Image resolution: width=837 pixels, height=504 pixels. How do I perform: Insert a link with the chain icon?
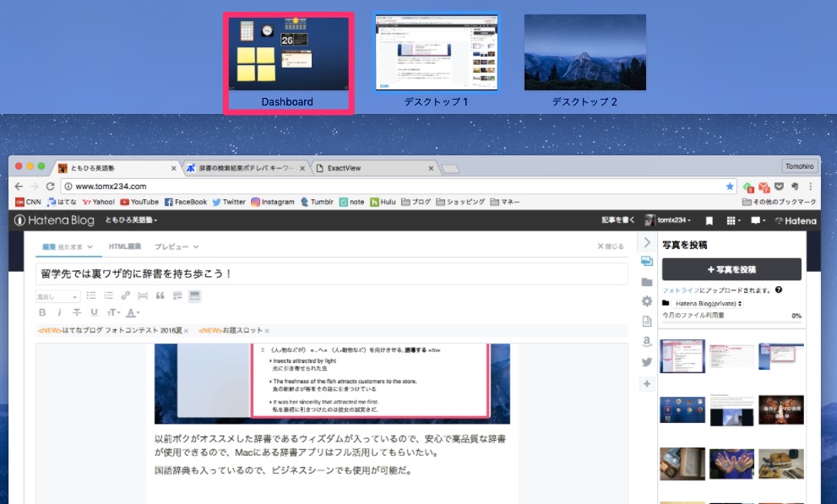tap(126, 295)
